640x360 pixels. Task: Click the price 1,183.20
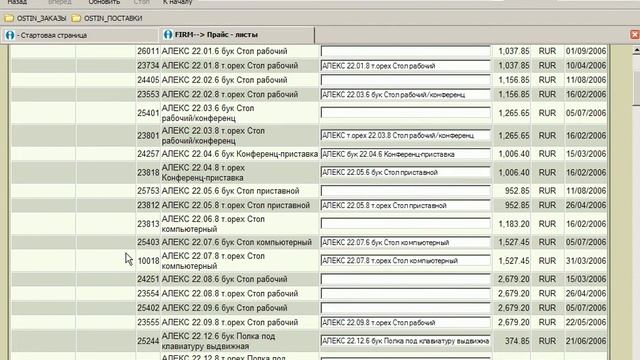513,224
